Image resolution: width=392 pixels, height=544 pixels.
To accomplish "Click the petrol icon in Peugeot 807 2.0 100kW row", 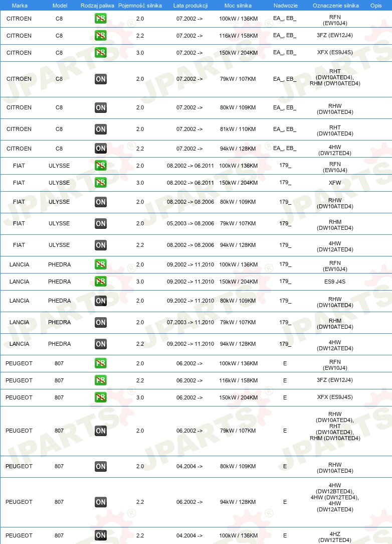I will coord(101,363).
